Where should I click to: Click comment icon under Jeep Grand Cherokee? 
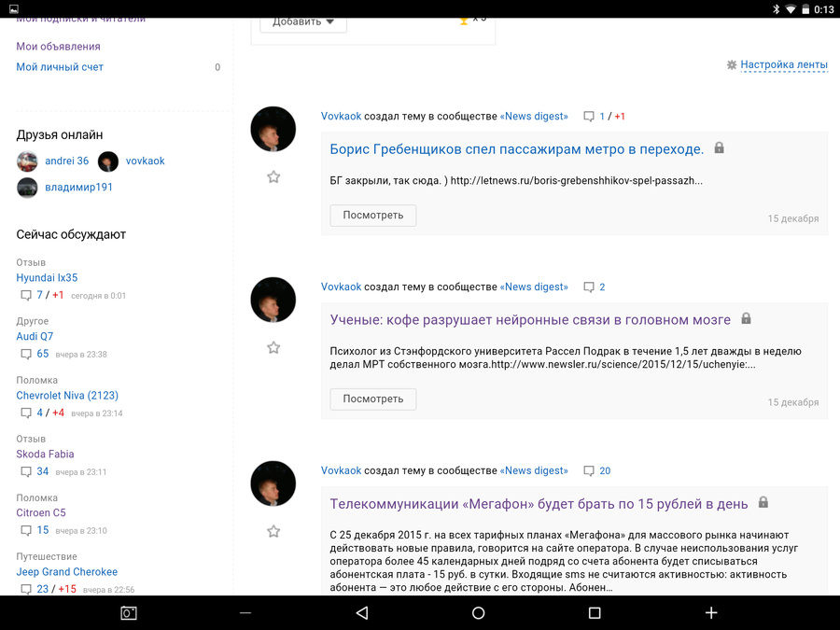click(26, 589)
